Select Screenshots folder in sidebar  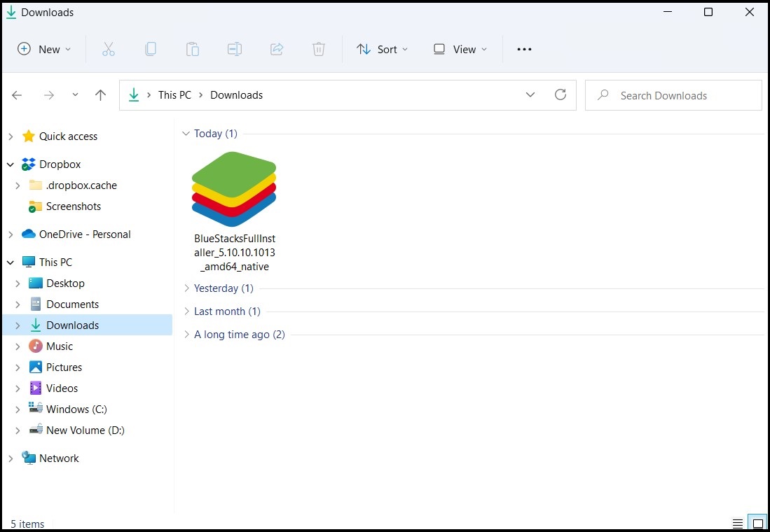pos(73,206)
